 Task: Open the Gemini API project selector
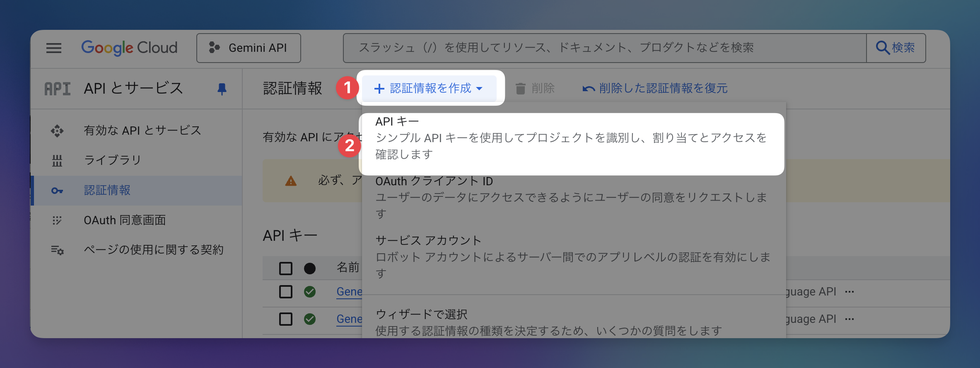[x=249, y=48]
